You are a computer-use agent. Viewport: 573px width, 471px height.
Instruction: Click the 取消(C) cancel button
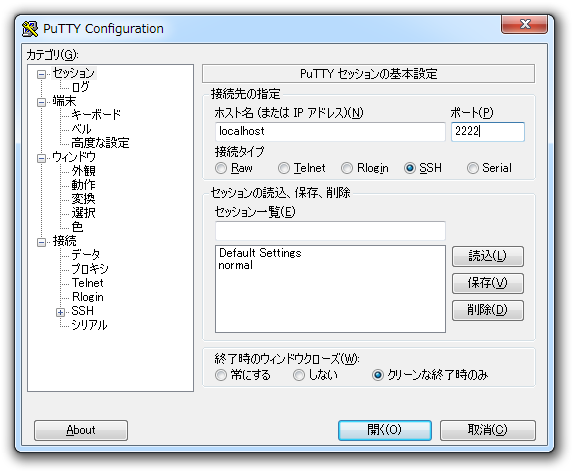488,430
